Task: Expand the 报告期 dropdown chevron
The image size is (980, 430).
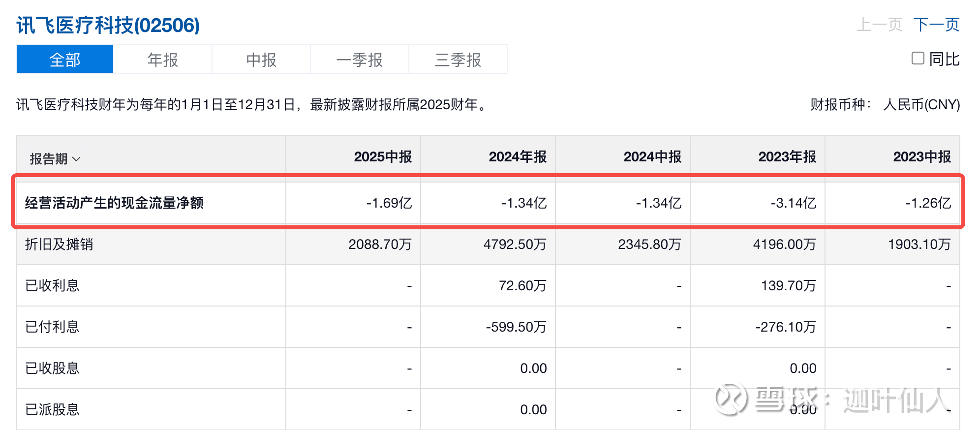Action: click(x=76, y=159)
